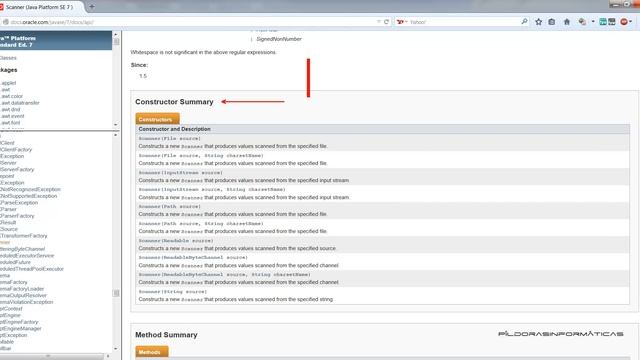Open the Scanner(Path source) constructor link
640x360 pixels.
[x=169, y=207]
